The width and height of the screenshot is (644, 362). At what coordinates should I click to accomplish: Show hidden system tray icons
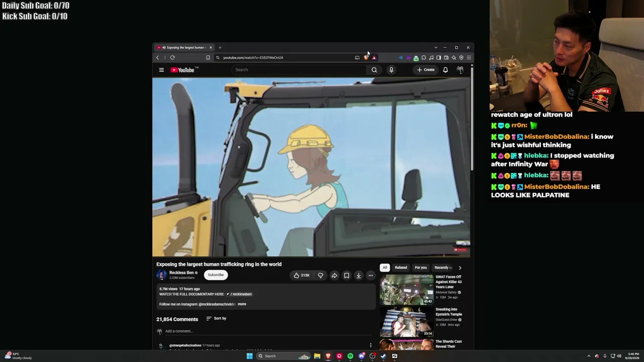click(x=589, y=356)
